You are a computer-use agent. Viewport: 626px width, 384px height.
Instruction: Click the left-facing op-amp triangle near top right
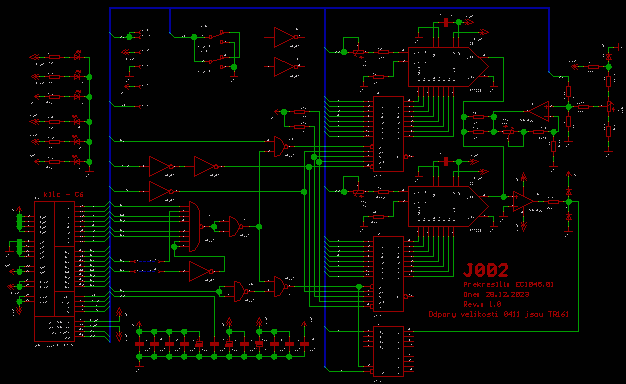point(538,111)
